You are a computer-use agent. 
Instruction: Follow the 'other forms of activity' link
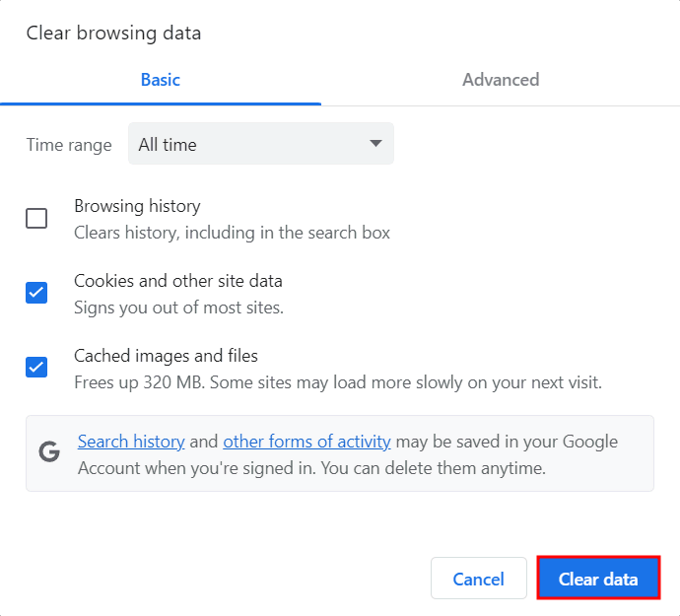click(x=306, y=442)
